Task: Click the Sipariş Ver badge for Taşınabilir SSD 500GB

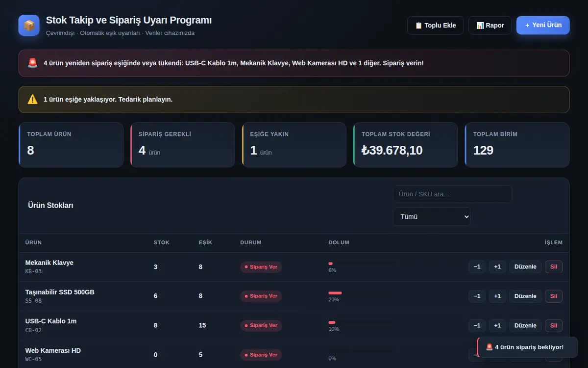Action: coord(261,296)
